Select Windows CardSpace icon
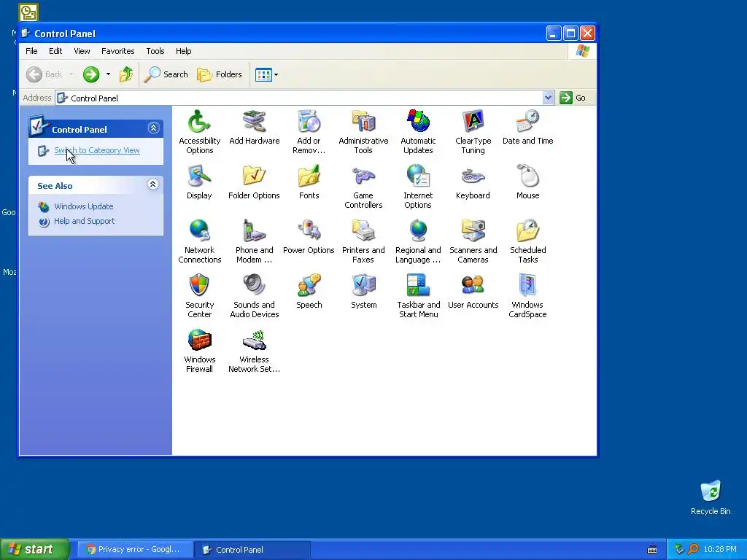Viewport: 747px width, 560px height. tap(528, 286)
